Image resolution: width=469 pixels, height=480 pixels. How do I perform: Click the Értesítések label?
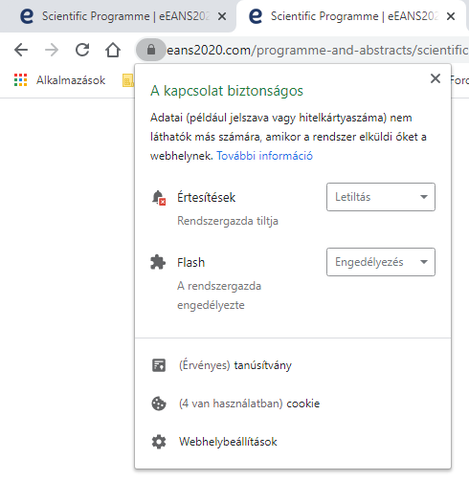(x=206, y=198)
